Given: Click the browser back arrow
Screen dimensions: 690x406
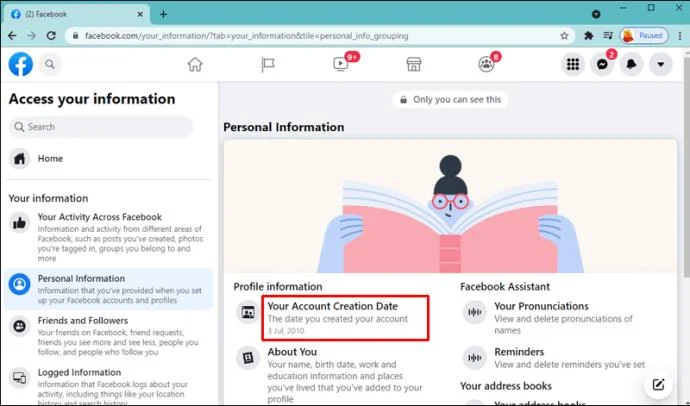Looking at the screenshot, I should pos(12,36).
